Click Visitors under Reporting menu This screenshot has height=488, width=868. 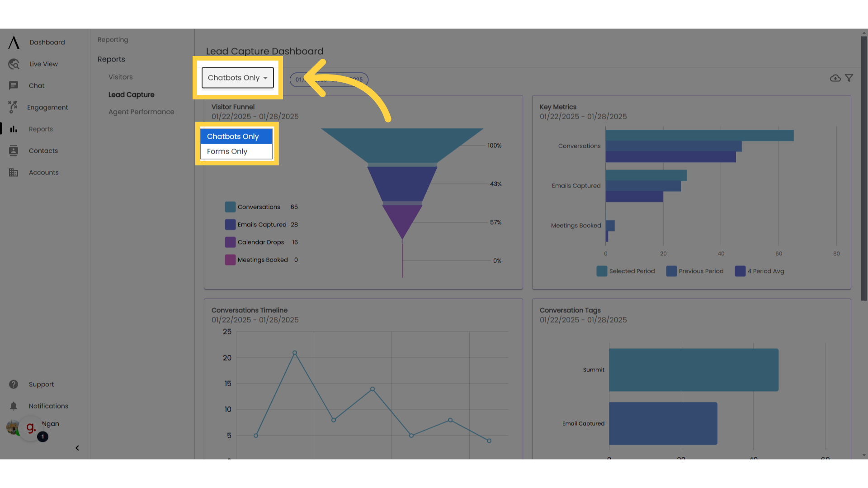coord(120,76)
